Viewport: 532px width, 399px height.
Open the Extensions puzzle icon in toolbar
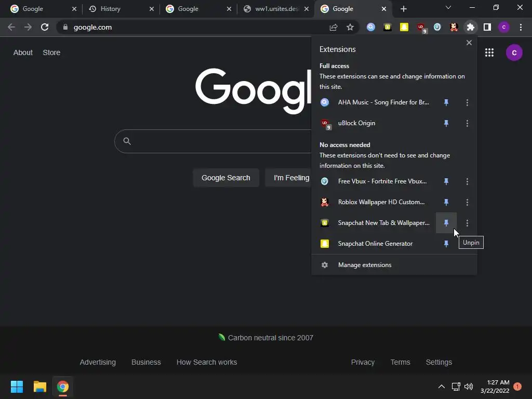point(470,27)
